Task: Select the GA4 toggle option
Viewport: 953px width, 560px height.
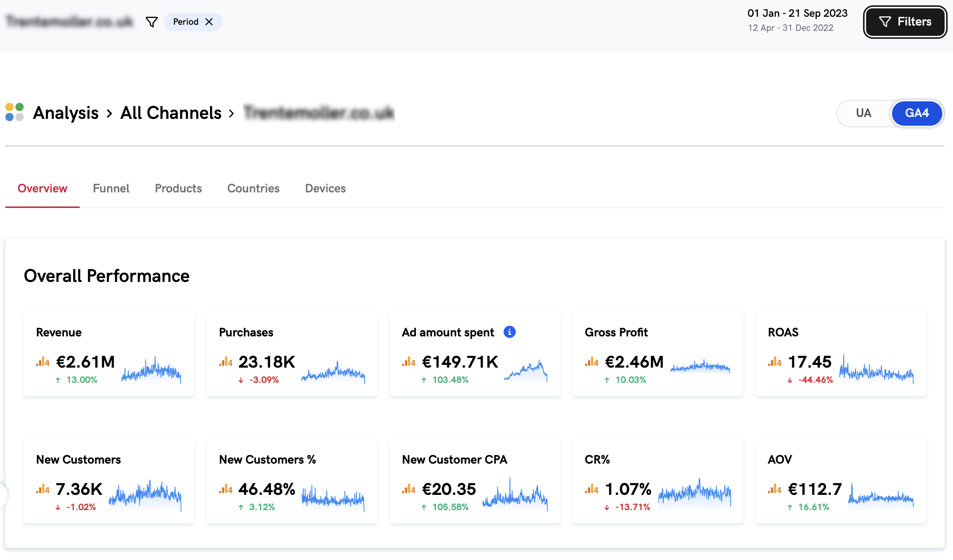Action: click(916, 113)
